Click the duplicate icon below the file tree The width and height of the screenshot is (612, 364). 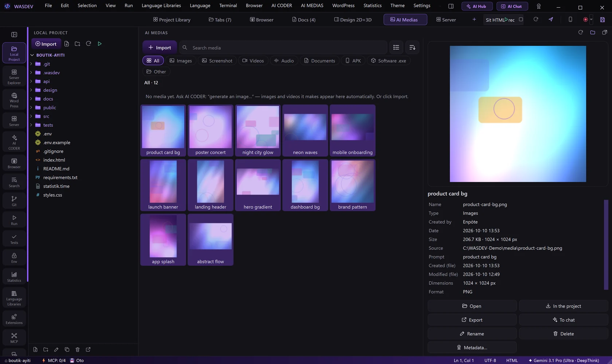coord(67,349)
